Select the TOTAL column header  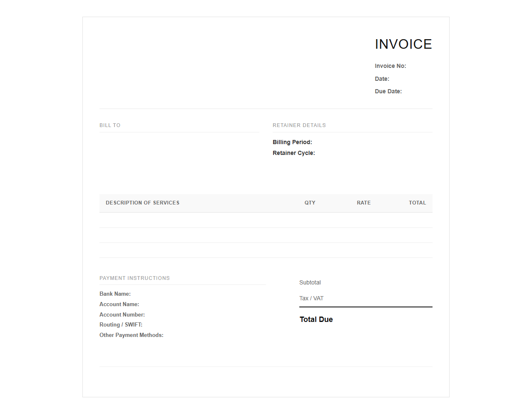point(418,203)
